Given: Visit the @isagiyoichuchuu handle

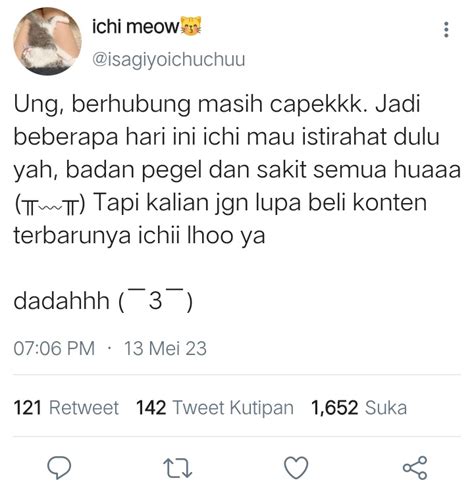Looking at the screenshot, I should point(168,60).
